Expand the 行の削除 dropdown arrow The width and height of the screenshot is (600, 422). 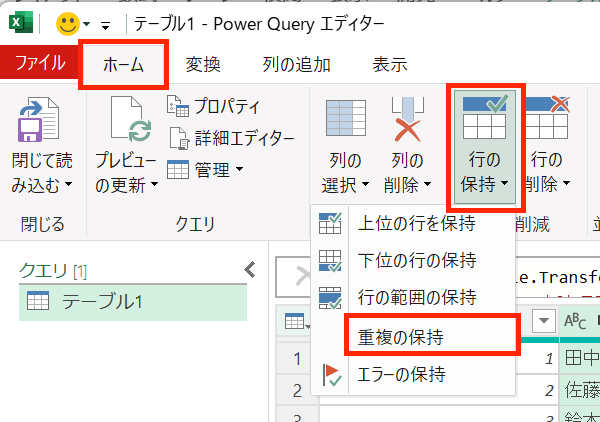tap(567, 184)
